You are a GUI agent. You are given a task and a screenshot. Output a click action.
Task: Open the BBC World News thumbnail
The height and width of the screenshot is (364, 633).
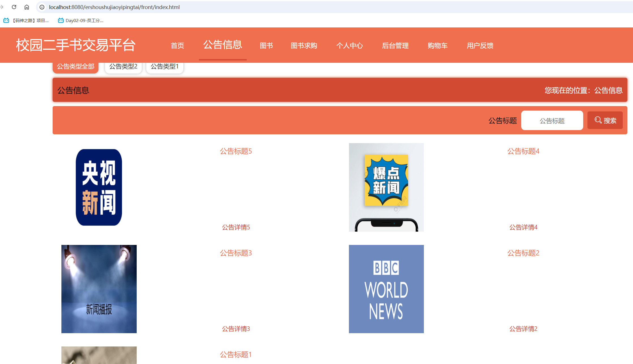click(386, 289)
